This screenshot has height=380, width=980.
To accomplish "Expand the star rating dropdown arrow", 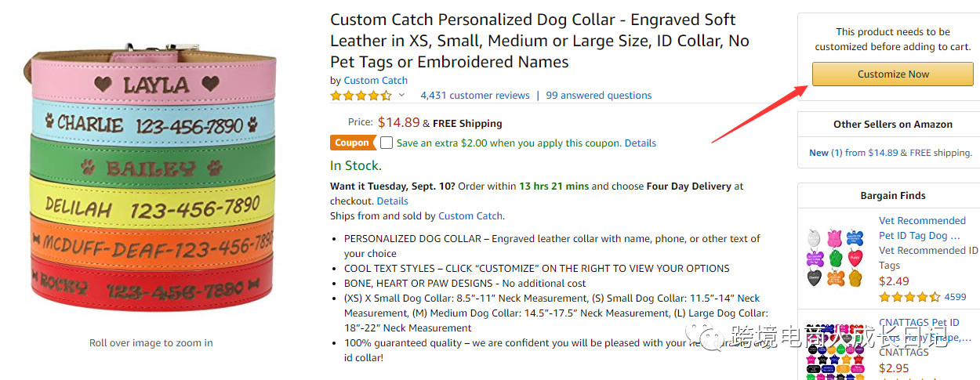I will tap(402, 96).
